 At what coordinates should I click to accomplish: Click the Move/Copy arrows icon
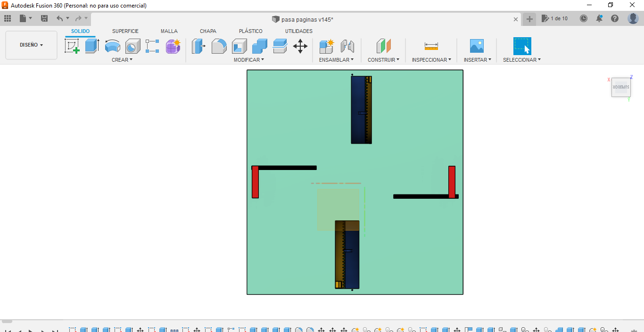tap(300, 46)
